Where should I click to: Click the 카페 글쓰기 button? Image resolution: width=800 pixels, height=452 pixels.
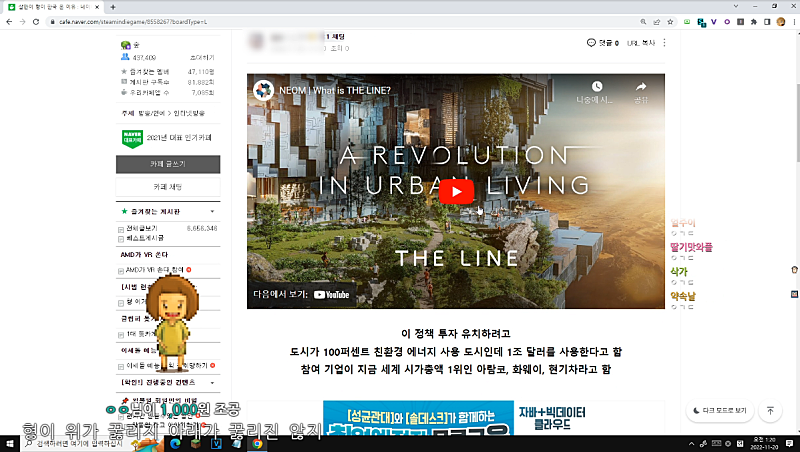(168, 163)
